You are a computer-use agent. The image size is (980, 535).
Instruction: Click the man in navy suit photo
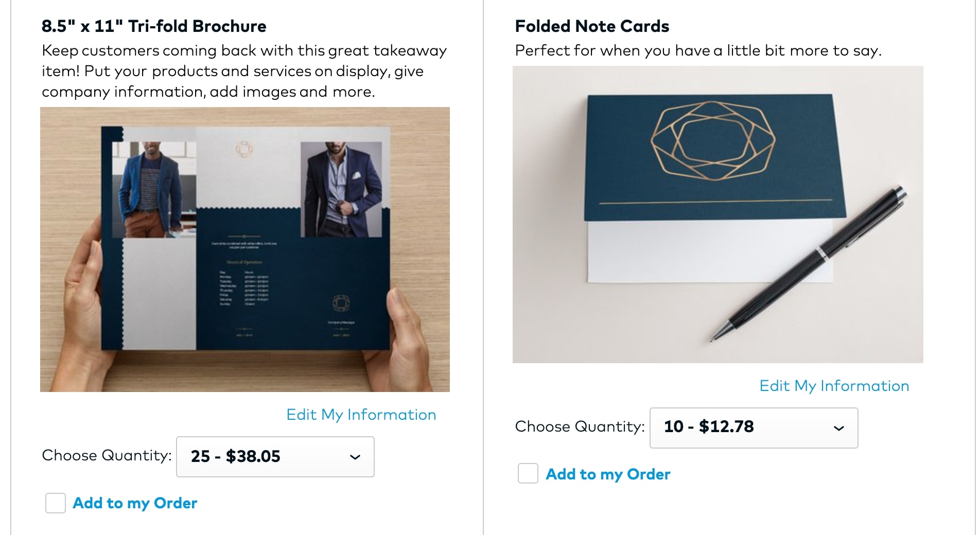click(341, 190)
